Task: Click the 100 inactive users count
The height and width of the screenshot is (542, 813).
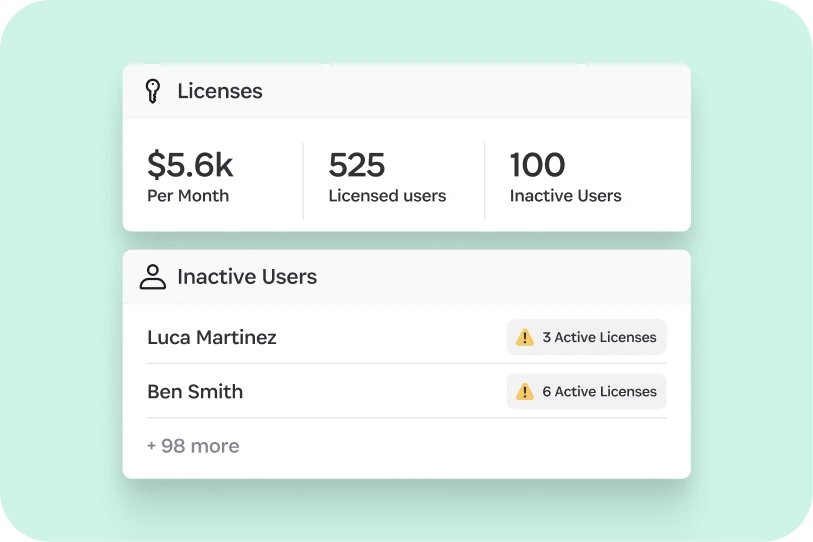Action: (x=537, y=165)
